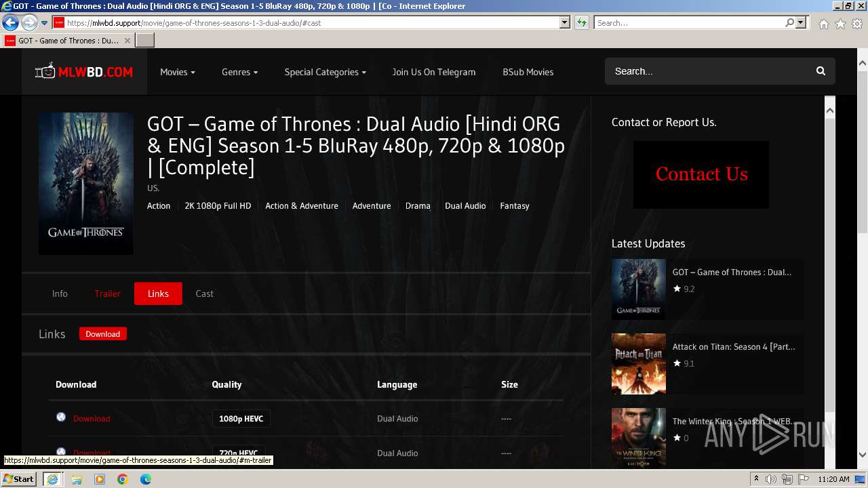
Task: Open the Genres menu dropdown
Action: click(239, 72)
